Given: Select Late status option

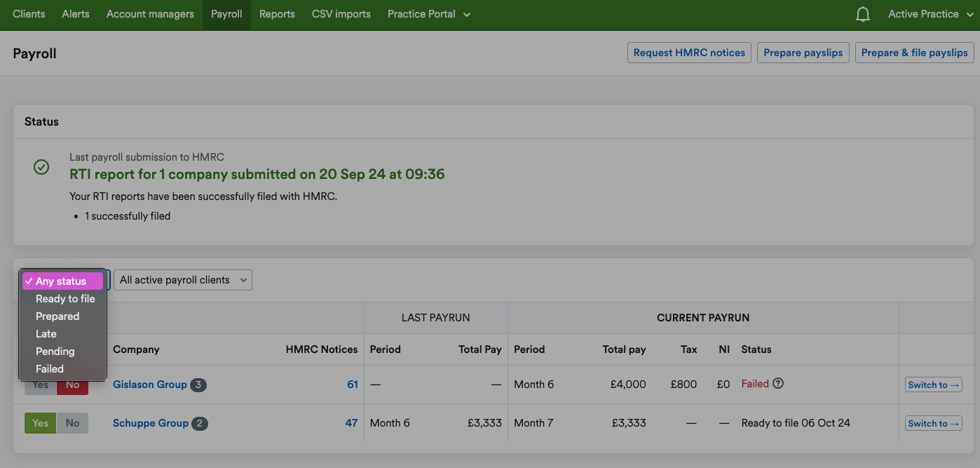Looking at the screenshot, I should pos(62,334).
